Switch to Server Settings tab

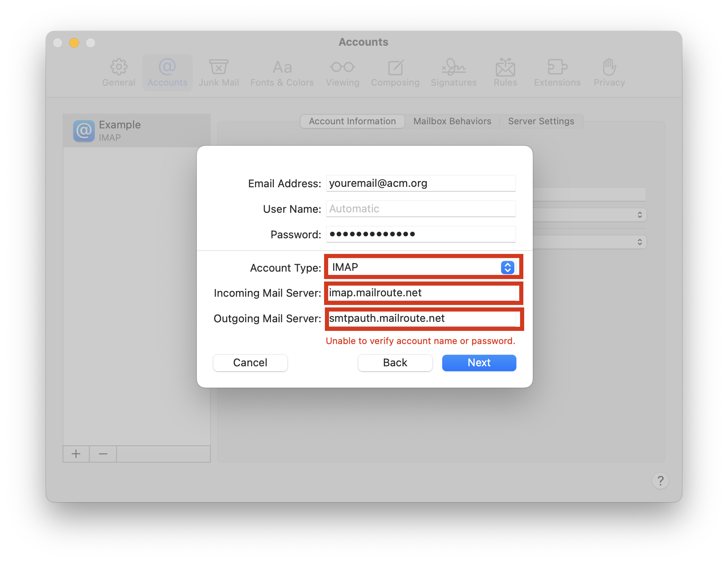pos(541,121)
